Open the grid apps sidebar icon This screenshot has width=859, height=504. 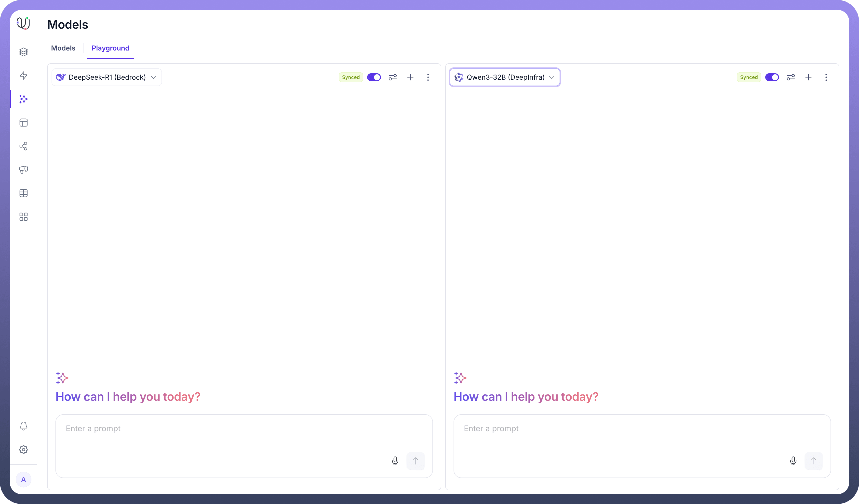pyautogui.click(x=24, y=217)
